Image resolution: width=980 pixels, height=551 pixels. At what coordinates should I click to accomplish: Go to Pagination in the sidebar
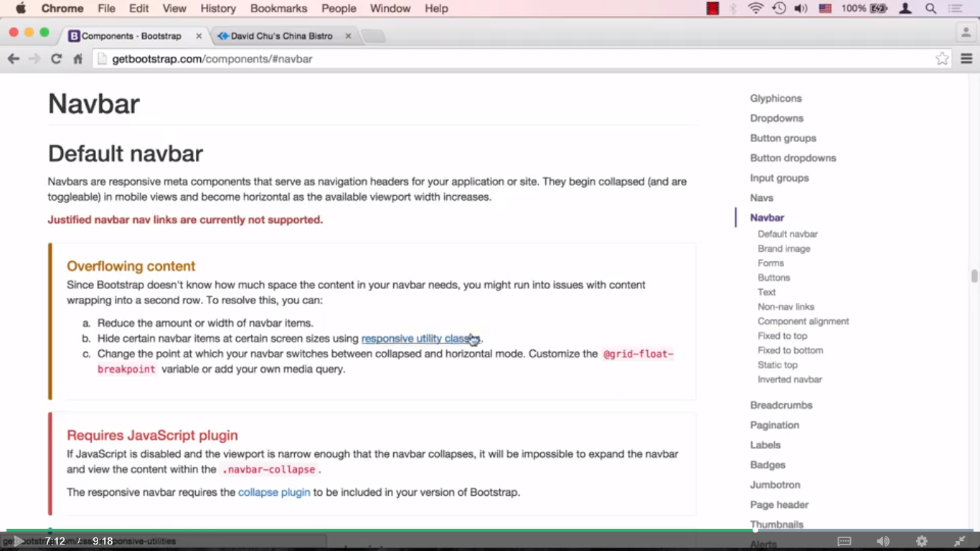pyautogui.click(x=775, y=425)
